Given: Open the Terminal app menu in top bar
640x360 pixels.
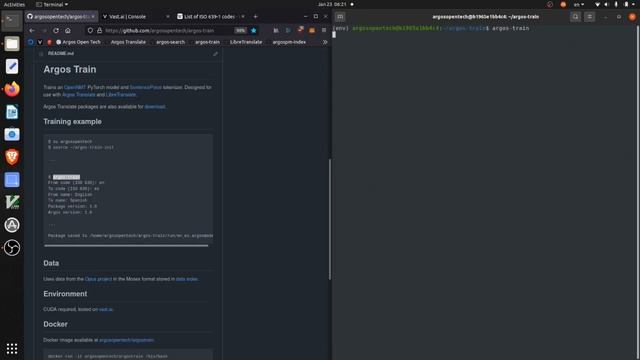Looking at the screenshot, I should (x=52, y=4).
